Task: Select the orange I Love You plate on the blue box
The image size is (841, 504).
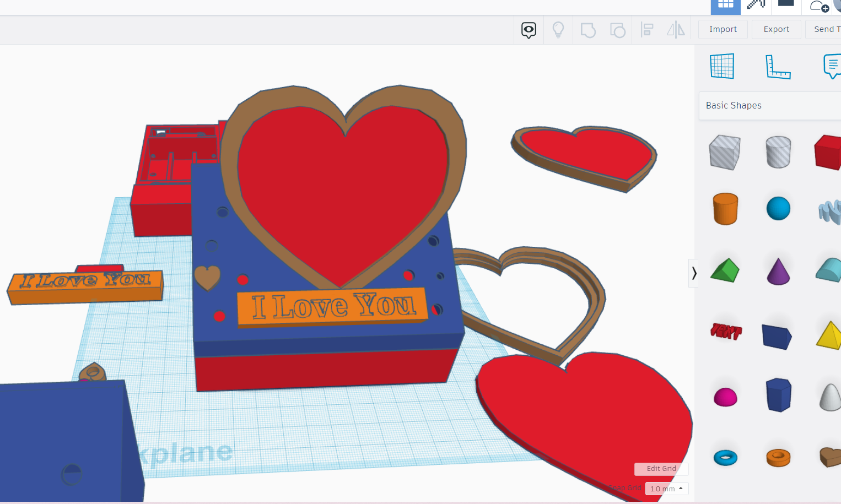Action: (x=332, y=307)
